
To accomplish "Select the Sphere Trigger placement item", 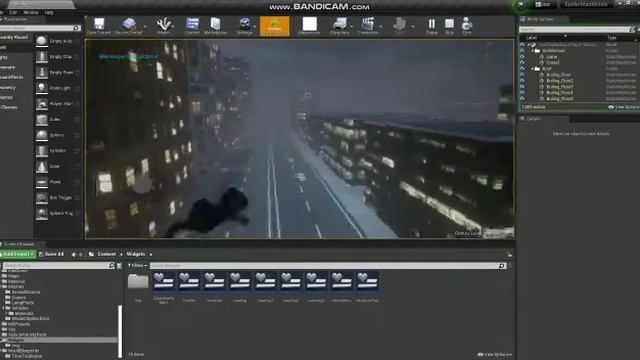I will click(57, 213).
